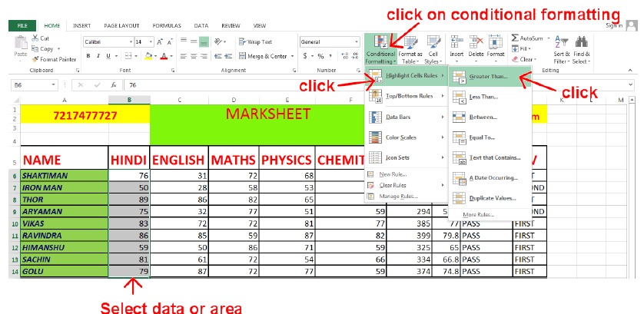Expand the General number format dropdown
This screenshot has height=314, width=644.
[358, 41]
